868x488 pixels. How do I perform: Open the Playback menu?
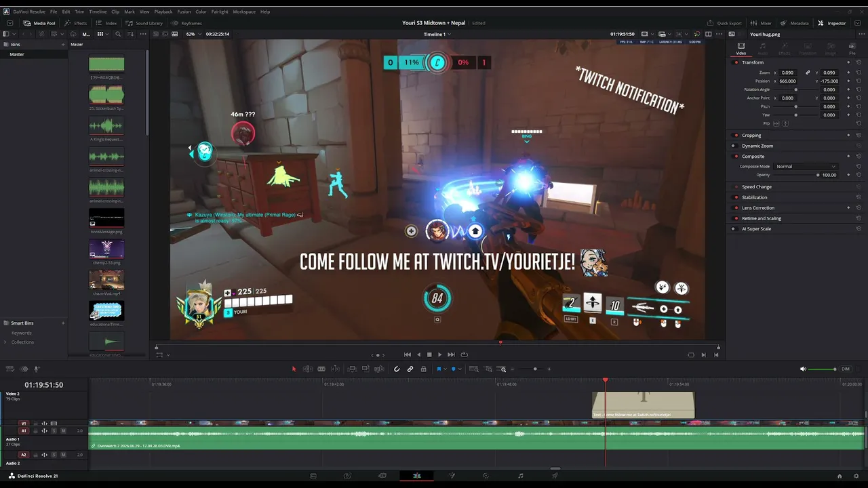click(x=163, y=12)
